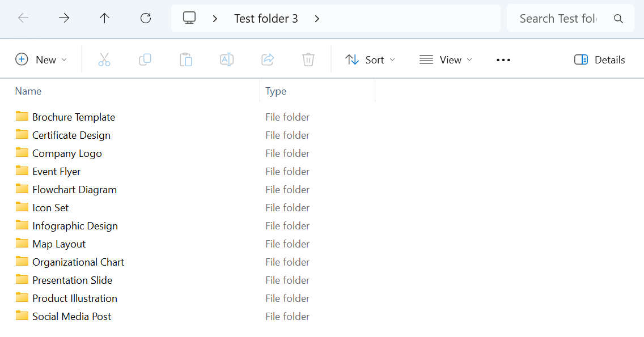Screen dimensions: 644x337
Task: Open the See more menu
Action: 503,59
